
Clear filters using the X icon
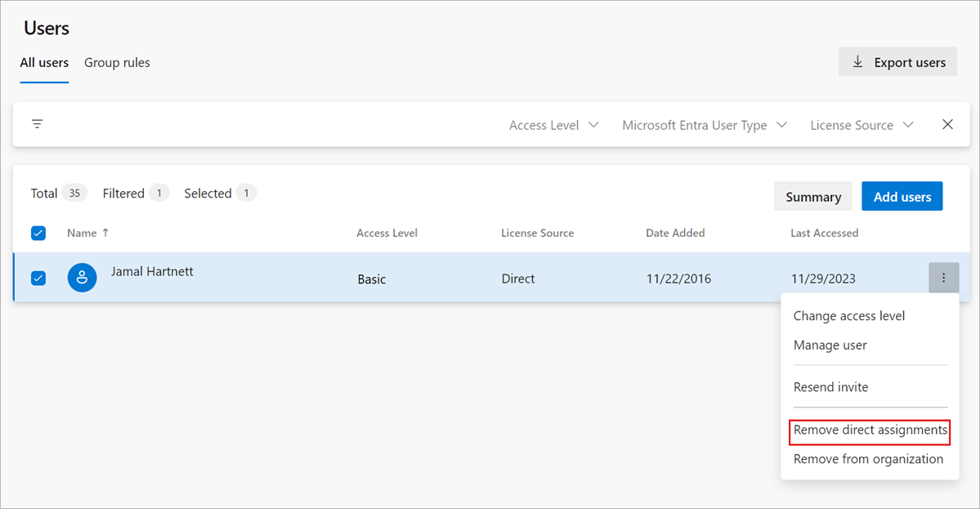pos(947,123)
